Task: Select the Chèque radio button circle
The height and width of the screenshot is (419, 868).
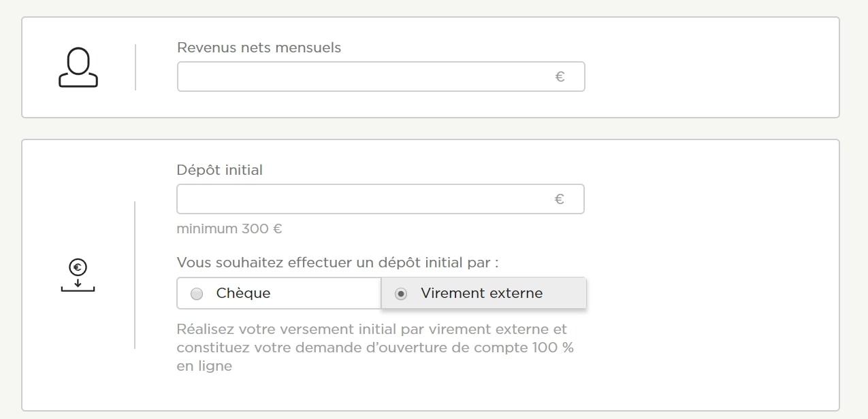Action: (197, 294)
